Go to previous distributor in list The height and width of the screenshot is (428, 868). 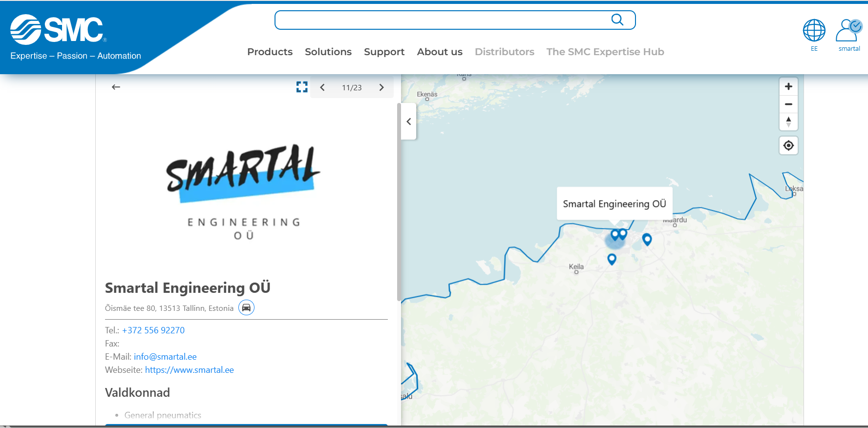(x=322, y=87)
